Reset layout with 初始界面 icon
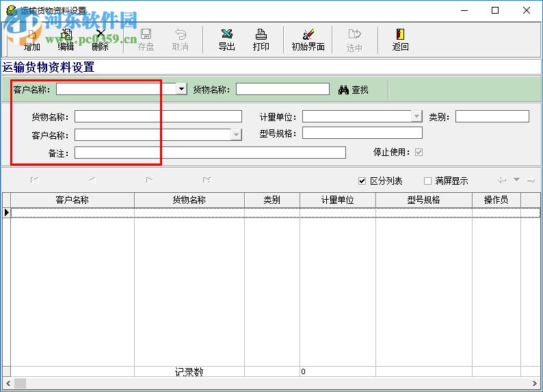Viewport: 543px width, 392px height. 308,40
